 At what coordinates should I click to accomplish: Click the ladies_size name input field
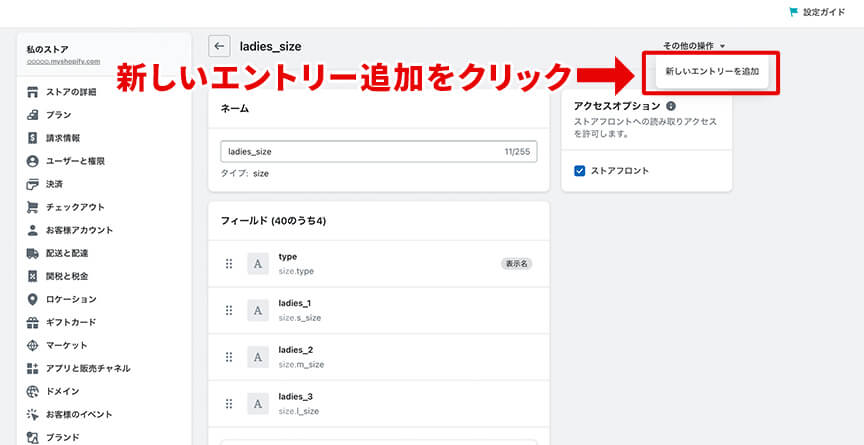[379, 151]
